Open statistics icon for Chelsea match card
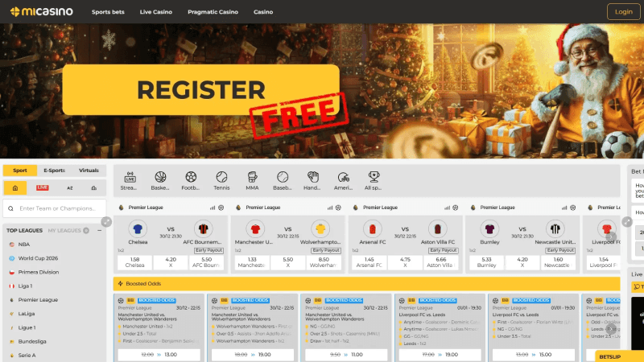Viewport: 644px width, 362px height. pos(213,208)
